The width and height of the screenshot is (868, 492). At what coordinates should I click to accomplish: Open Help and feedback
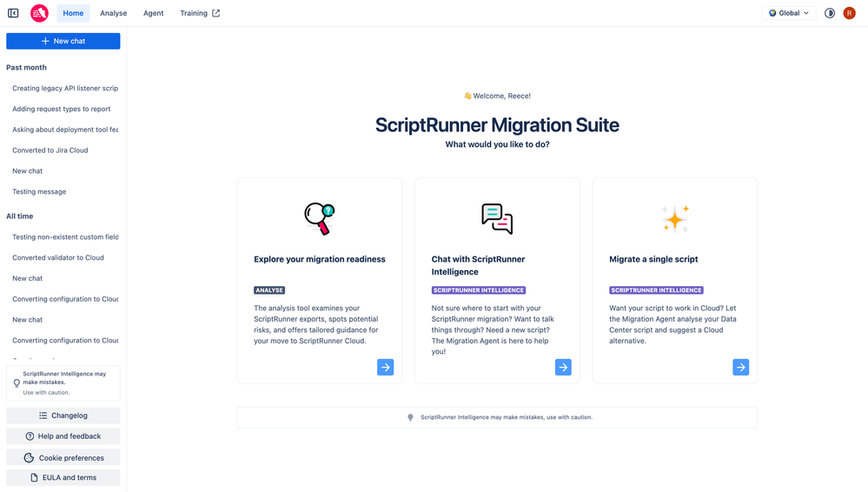[x=63, y=436]
